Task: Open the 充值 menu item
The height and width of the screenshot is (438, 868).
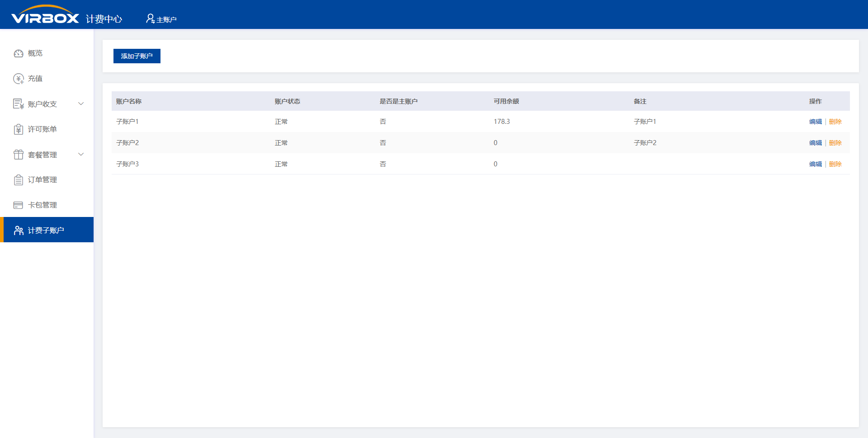Action: pyautogui.click(x=47, y=79)
